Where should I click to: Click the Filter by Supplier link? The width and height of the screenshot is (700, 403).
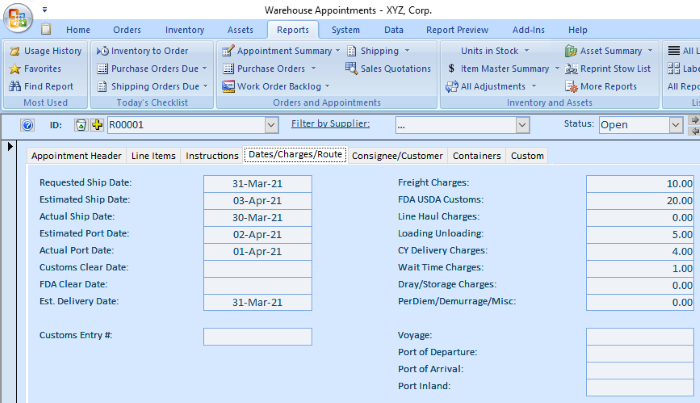[x=330, y=124]
